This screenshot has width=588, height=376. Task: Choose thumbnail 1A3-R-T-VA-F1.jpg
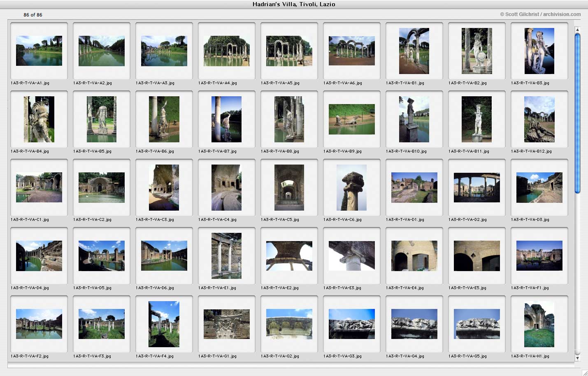539,256
